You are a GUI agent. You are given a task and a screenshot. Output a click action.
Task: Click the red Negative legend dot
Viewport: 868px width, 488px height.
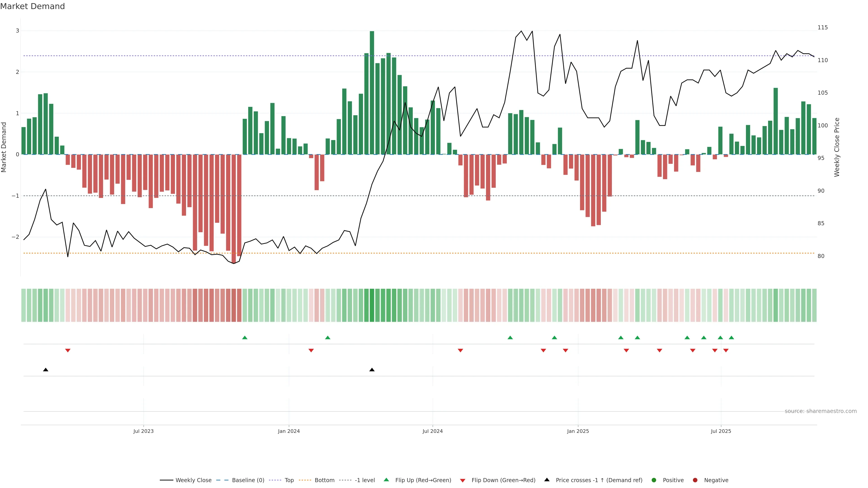[695, 480]
